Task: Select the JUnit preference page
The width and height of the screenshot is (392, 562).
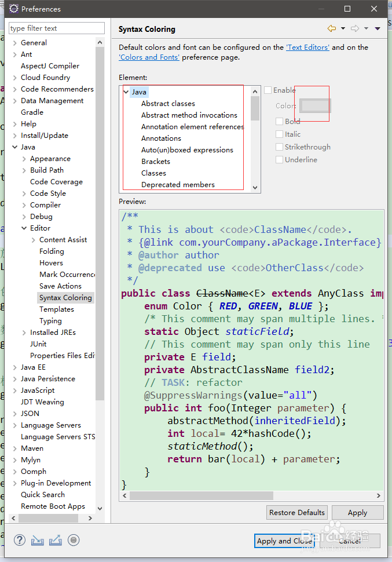Action: (x=38, y=344)
